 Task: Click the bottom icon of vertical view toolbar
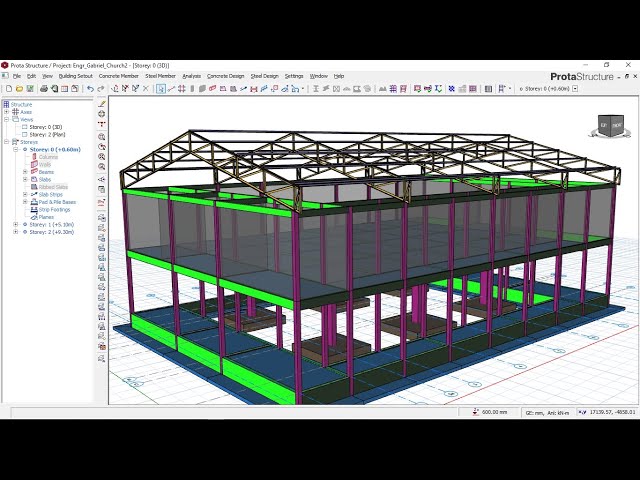tap(102, 359)
